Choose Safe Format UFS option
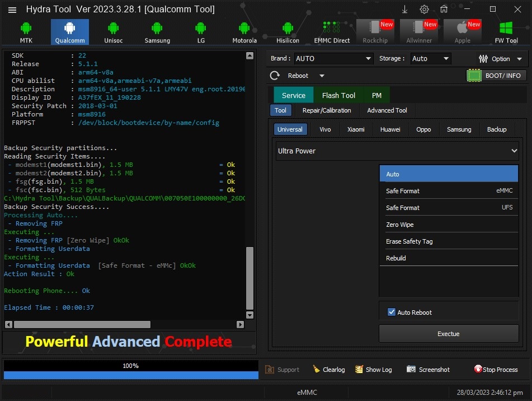The height and width of the screenshot is (401, 532). click(449, 207)
